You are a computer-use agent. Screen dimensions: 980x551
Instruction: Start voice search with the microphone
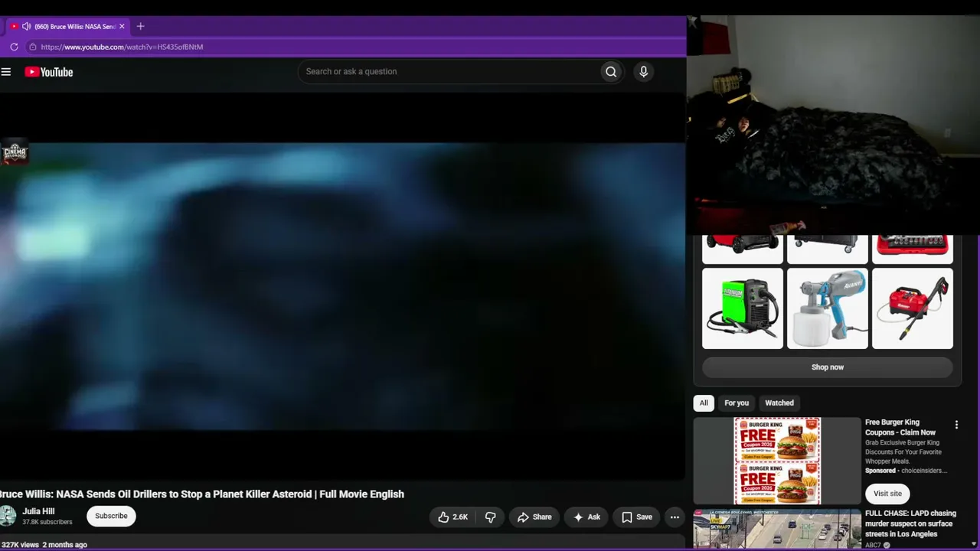pyautogui.click(x=643, y=72)
